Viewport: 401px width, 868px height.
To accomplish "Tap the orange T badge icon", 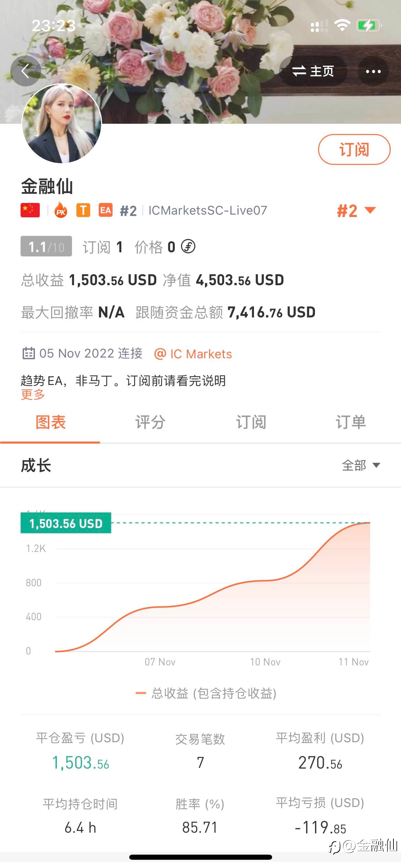I will 83,210.
